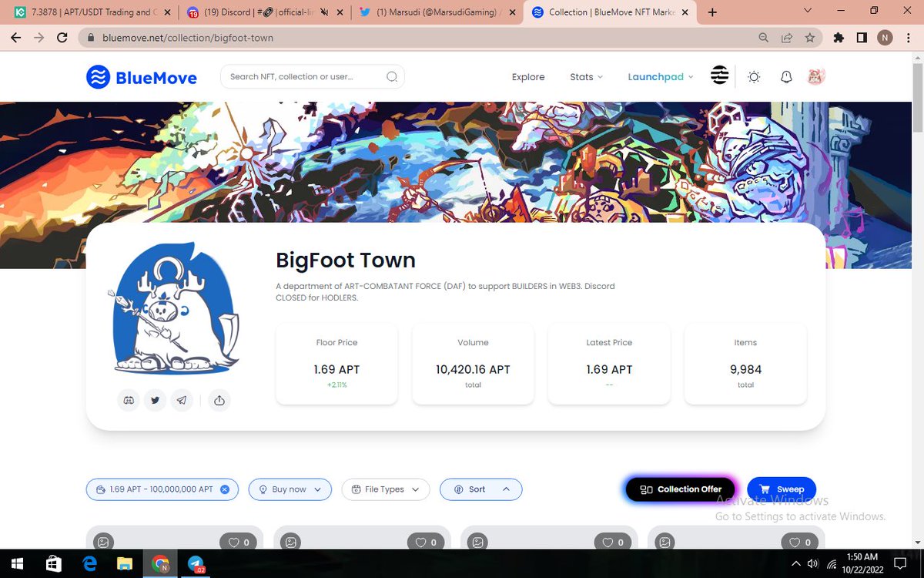The width and height of the screenshot is (924, 578).
Task: Open BigFoot Town Discord link icon
Action: 129,400
